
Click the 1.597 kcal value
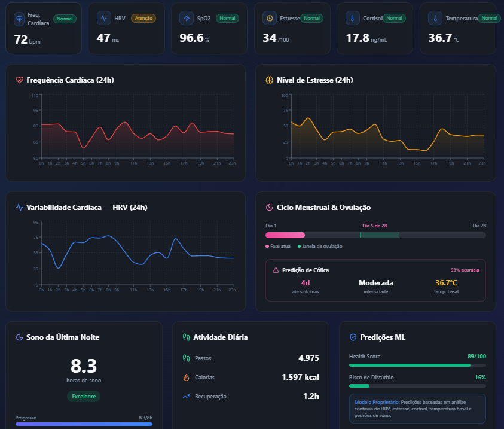tap(301, 377)
